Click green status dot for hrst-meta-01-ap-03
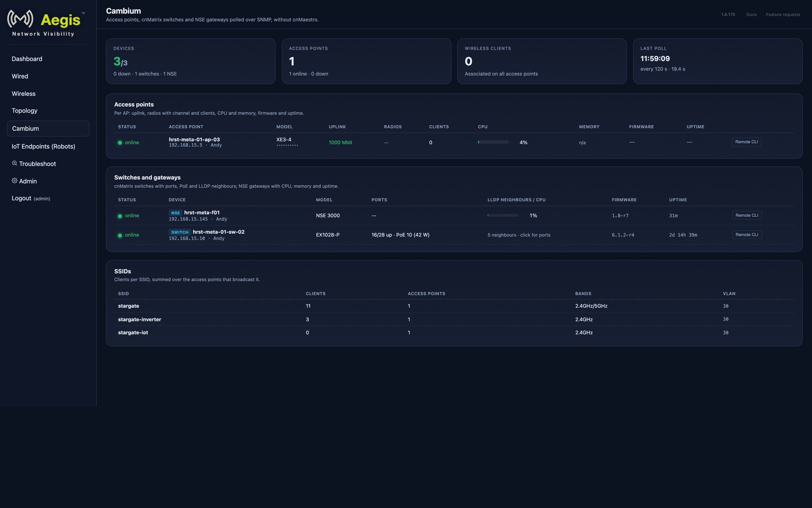The width and height of the screenshot is (812, 508). pos(120,143)
